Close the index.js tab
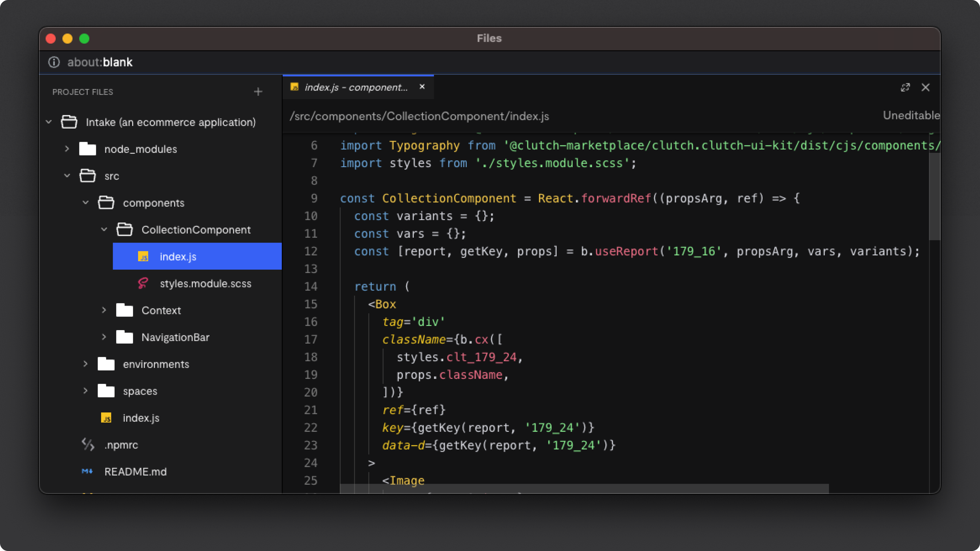Screen dimensions: 980x551 pyautogui.click(x=422, y=87)
